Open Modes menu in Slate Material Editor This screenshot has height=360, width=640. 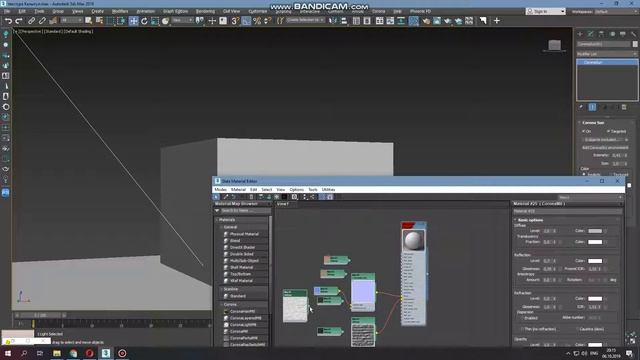220,189
